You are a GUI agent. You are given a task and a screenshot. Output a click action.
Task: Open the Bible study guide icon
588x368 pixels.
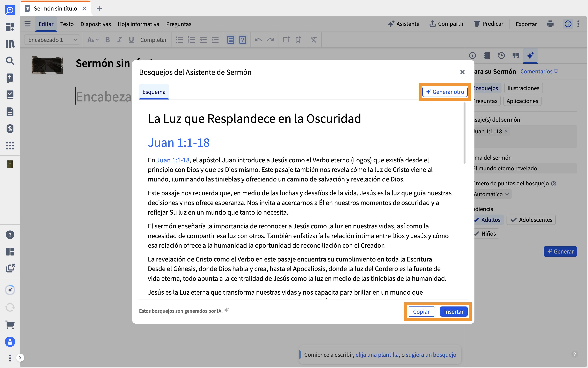[10, 78]
